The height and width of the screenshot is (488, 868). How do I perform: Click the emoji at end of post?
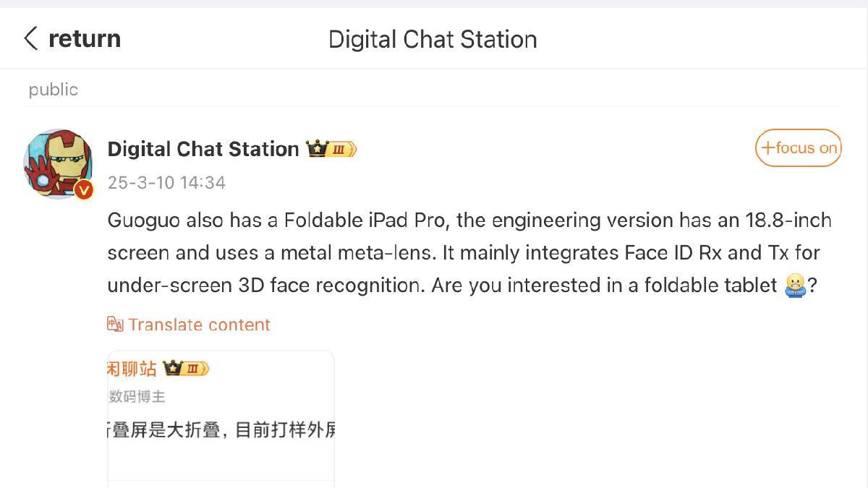[794, 286]
